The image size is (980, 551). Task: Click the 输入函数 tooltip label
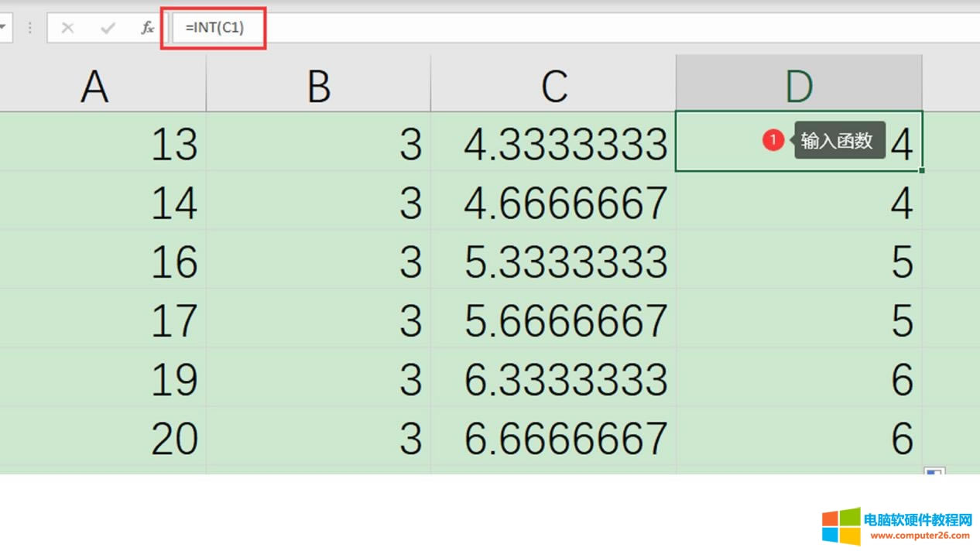click(838, 140)
